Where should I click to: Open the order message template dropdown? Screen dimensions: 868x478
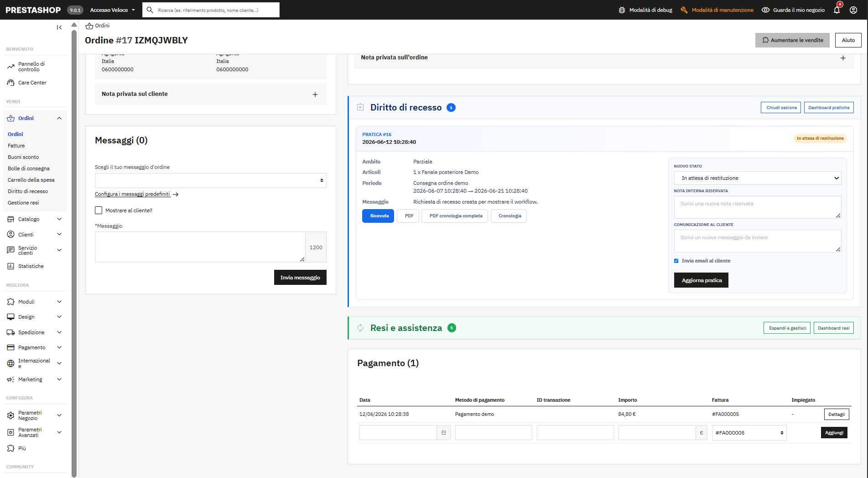[211, 180]
